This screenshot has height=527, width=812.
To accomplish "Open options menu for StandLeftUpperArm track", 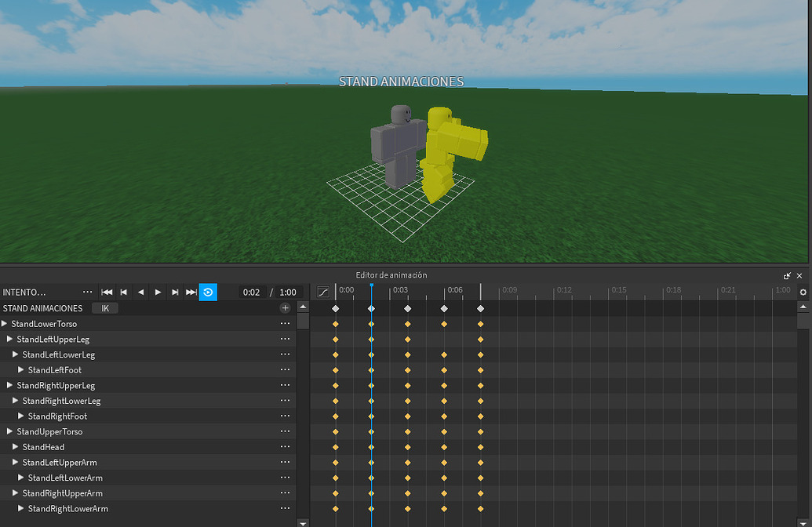I will 285,462.
